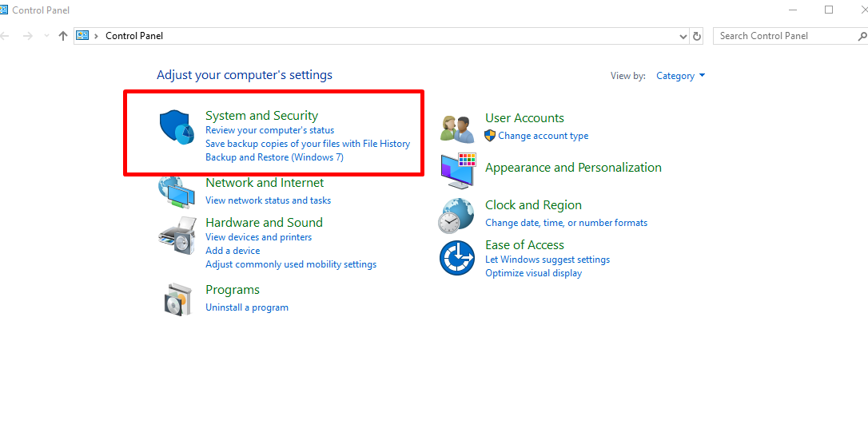Open the View by Category dropdown
Viewport: 868px width, 448px height.
tap(680, 76)
